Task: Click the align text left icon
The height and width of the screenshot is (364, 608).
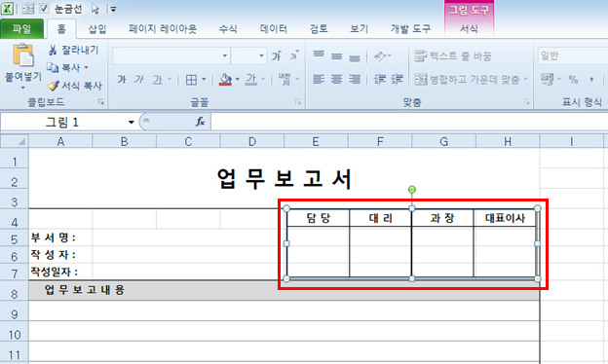Action: pyautogui.click(x=319, y=80)
